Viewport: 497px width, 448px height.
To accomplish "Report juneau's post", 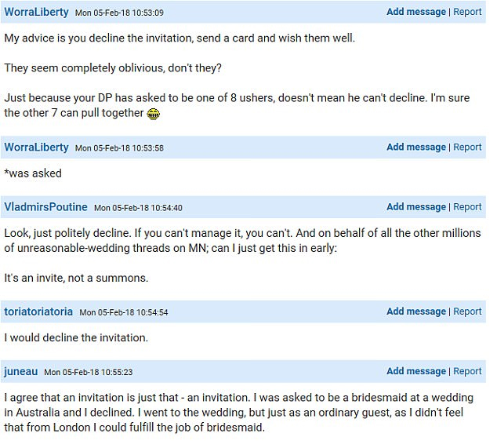I will [467, 371].
